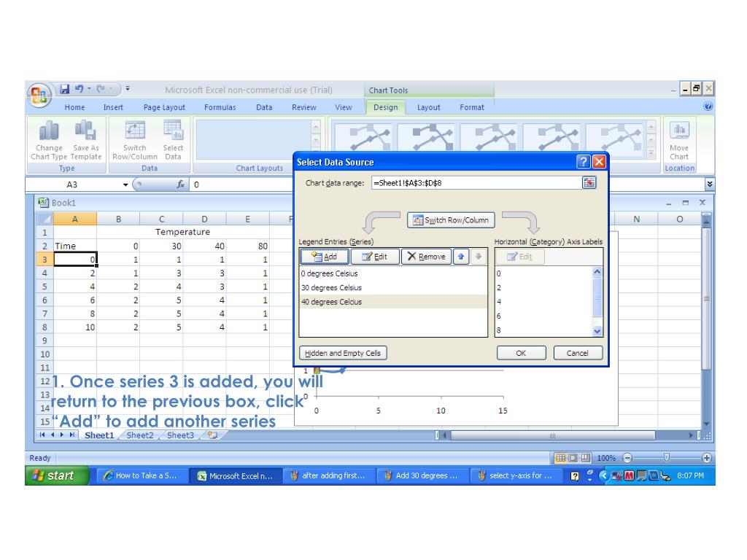Open Customize Quick Access Toolbar arrow
This screenshot has width=747, height=560.
(128, 89)
